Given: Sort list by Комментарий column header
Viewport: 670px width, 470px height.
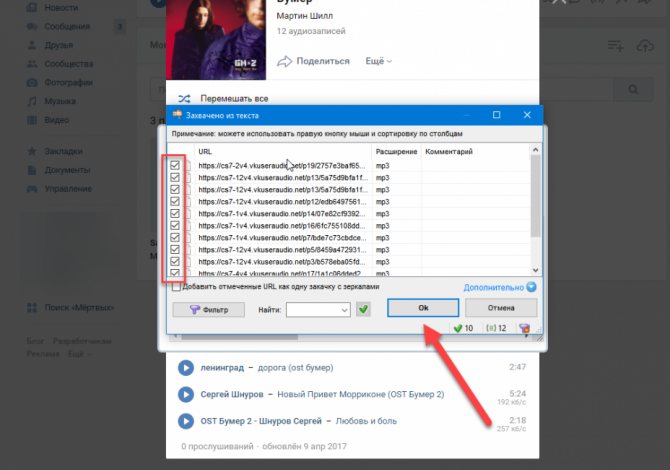Looking at the screenshot, I should point(476,152).
